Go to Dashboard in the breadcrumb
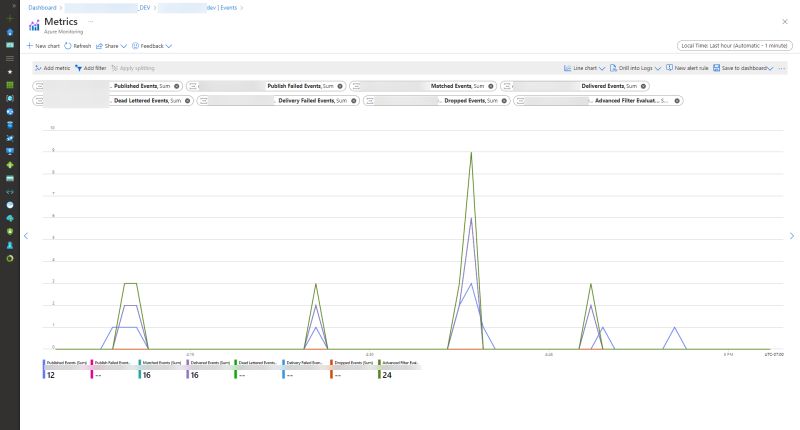800x430 pixels. click(42, 8)
